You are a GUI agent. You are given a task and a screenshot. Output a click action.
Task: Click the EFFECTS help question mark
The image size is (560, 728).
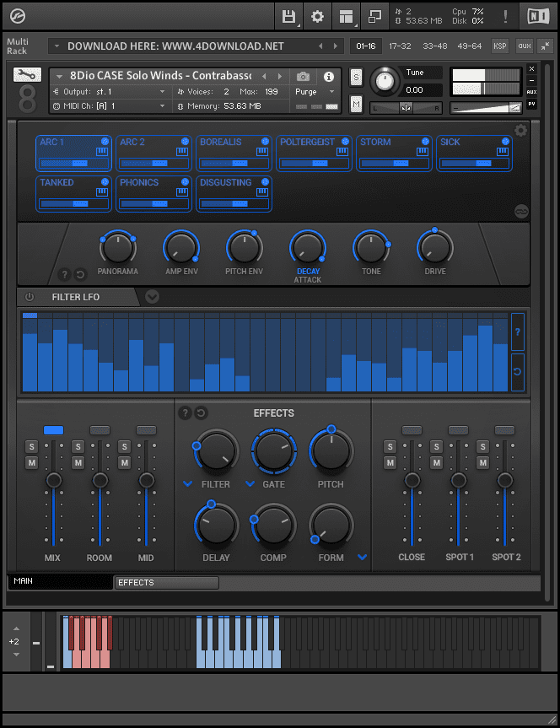point(185,413)
